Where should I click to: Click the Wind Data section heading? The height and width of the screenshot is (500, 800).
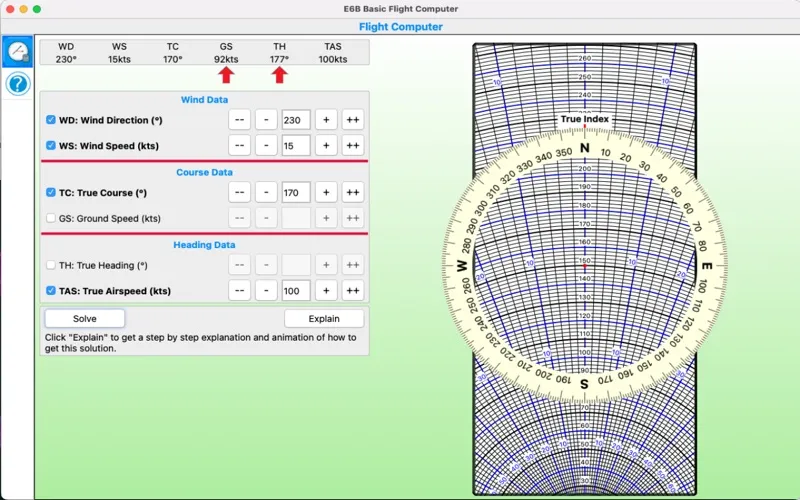pyautogui.click(x=204, y=99)
